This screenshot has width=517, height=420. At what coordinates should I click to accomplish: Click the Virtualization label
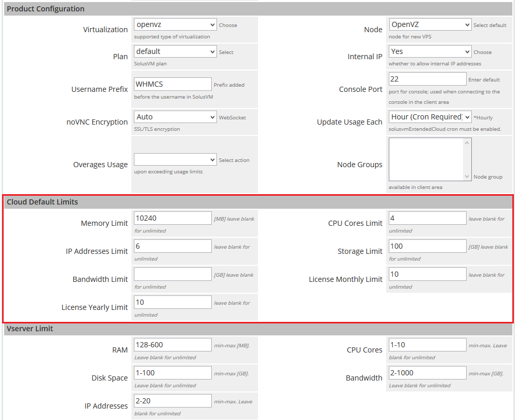(105, 30)
